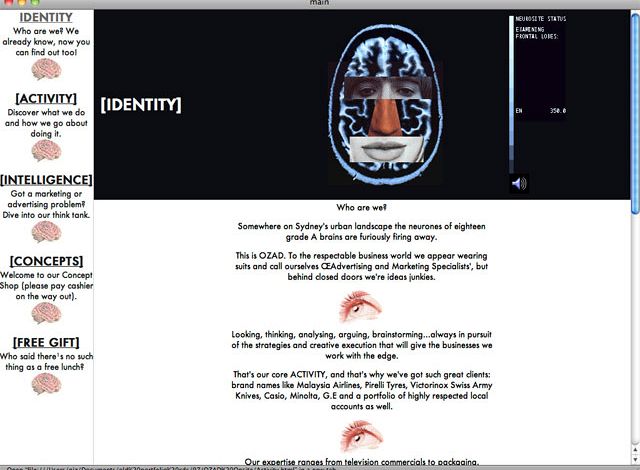Click the 350.0 value in status panel
The width and height of the screenshot is (640, 470).
point(558,111)
